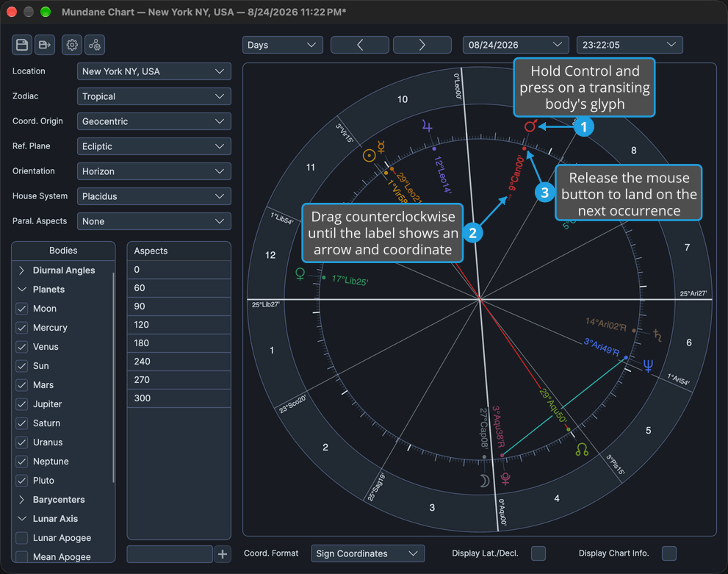Click the plus icon to add aspect

click(223, 554)
